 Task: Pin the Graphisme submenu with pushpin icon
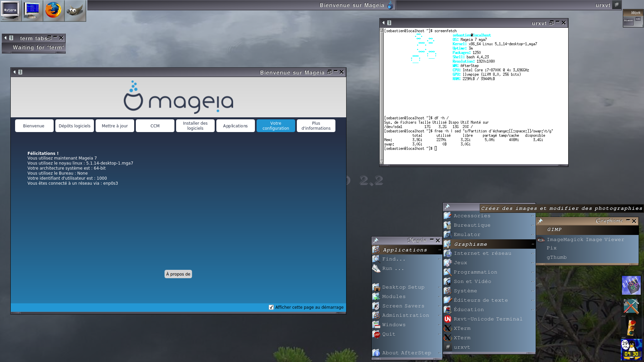pos(540,221)
